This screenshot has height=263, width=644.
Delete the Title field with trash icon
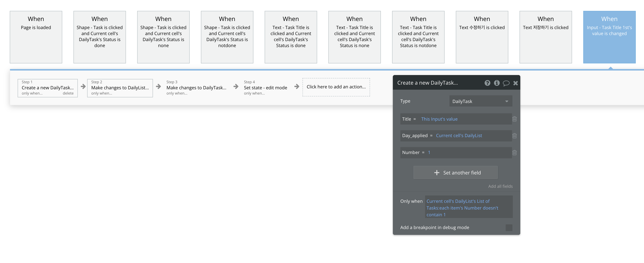pos(514,119)
